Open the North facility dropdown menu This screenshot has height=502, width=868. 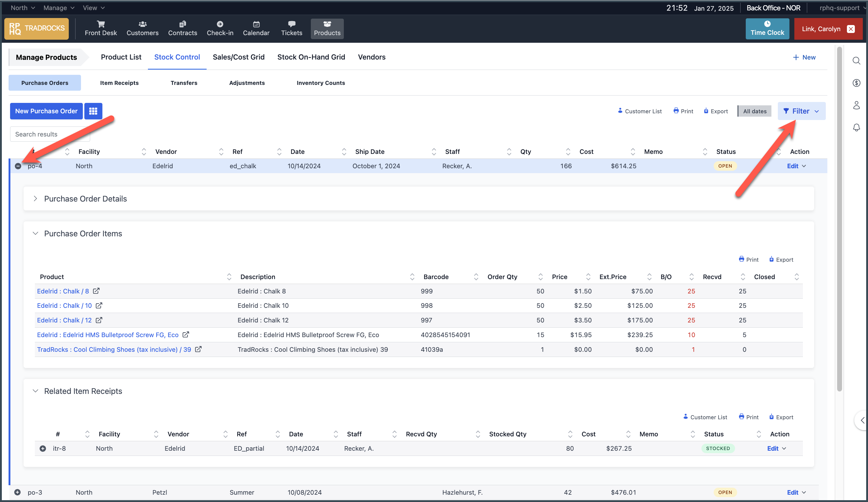coord(23,8)
